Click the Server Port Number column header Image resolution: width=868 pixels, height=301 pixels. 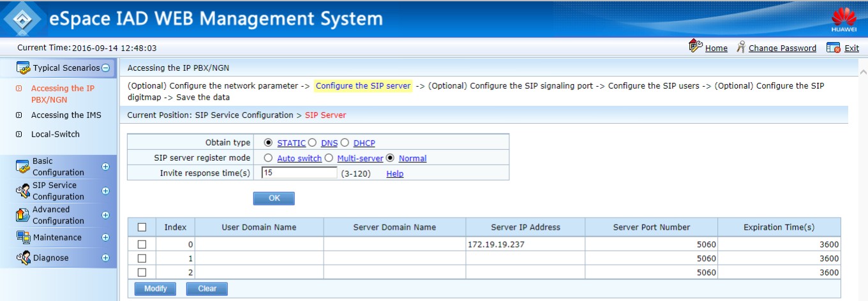tap(652, 227)
